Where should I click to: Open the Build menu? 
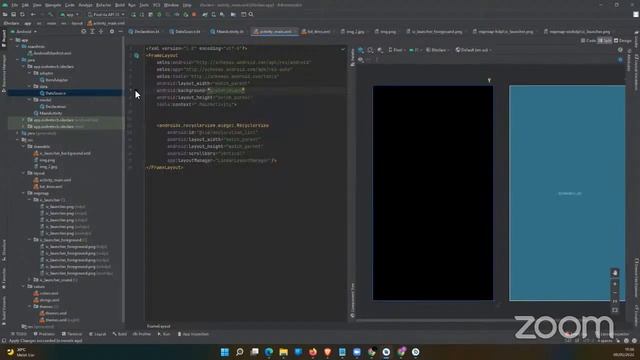pyautogui.click(x=120, y=5)
